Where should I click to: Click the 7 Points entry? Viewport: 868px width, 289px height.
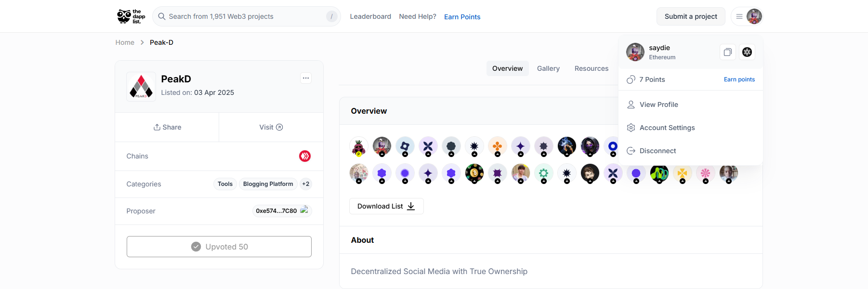[645, 79]
